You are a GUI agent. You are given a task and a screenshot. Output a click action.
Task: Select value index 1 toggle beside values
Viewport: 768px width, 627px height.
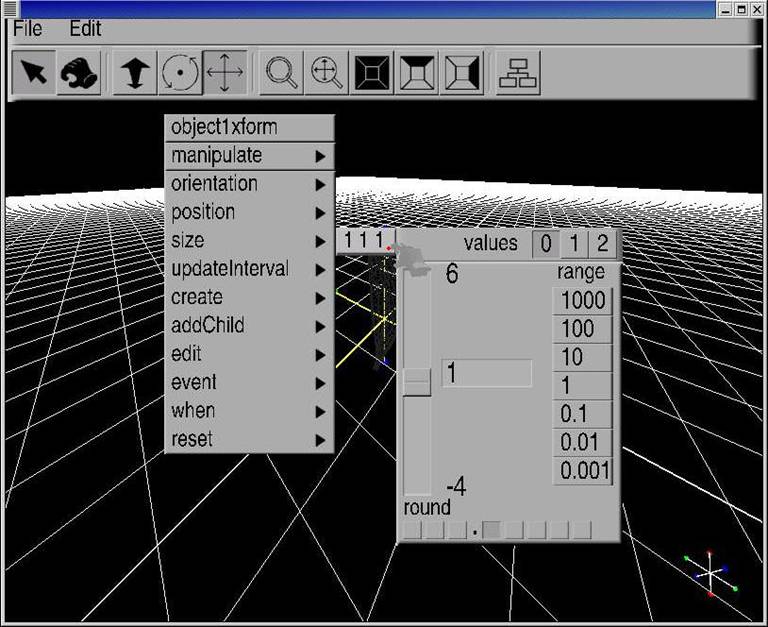pyautogui.click(x=575, y=243)
